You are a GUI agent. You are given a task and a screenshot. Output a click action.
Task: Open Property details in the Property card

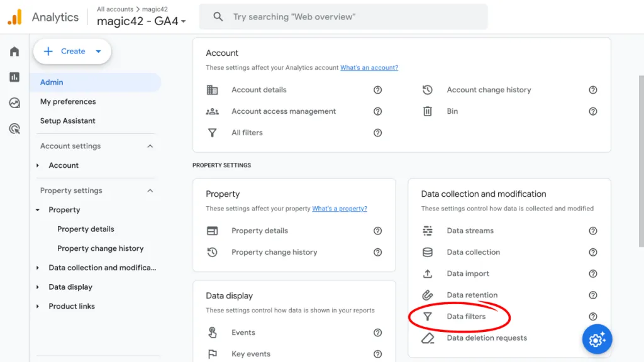pos(260,231)
